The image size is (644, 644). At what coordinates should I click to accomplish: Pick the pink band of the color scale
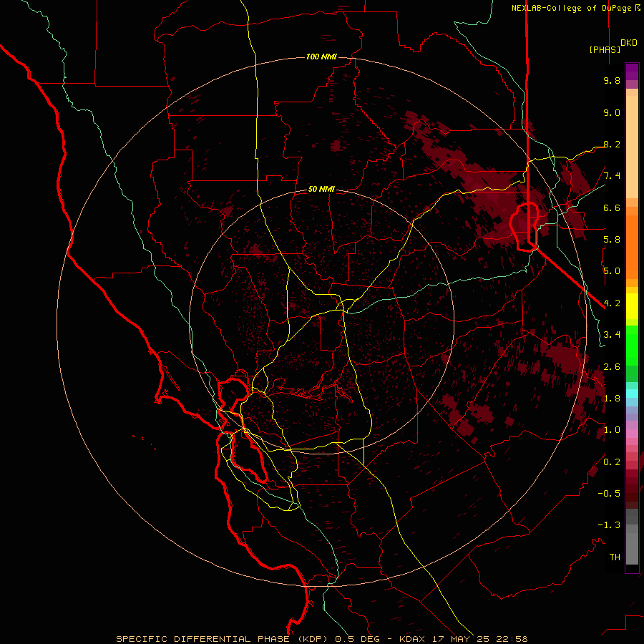pyautogui.click(x=632, y=434)
